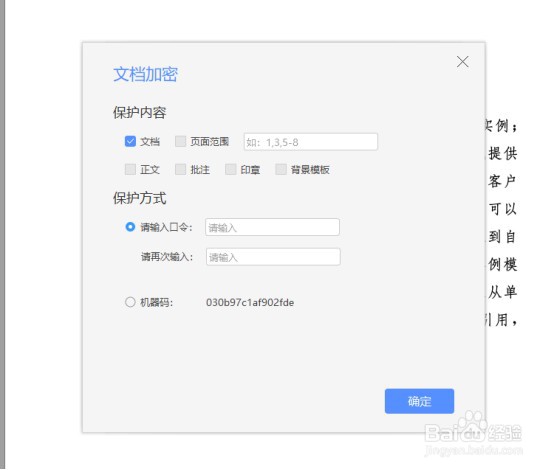Click the 请再次输入 label
Screen dimensions: 554x470
click(167, 257)
